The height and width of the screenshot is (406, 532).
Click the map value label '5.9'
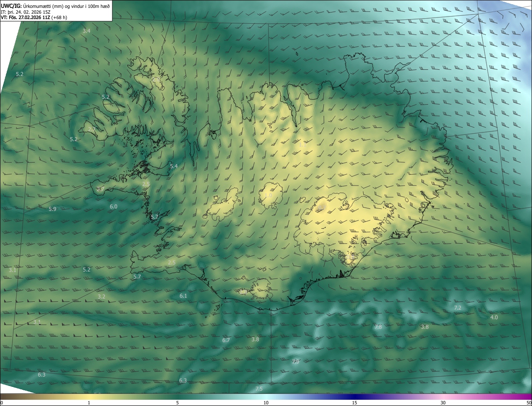click(52, 209)
